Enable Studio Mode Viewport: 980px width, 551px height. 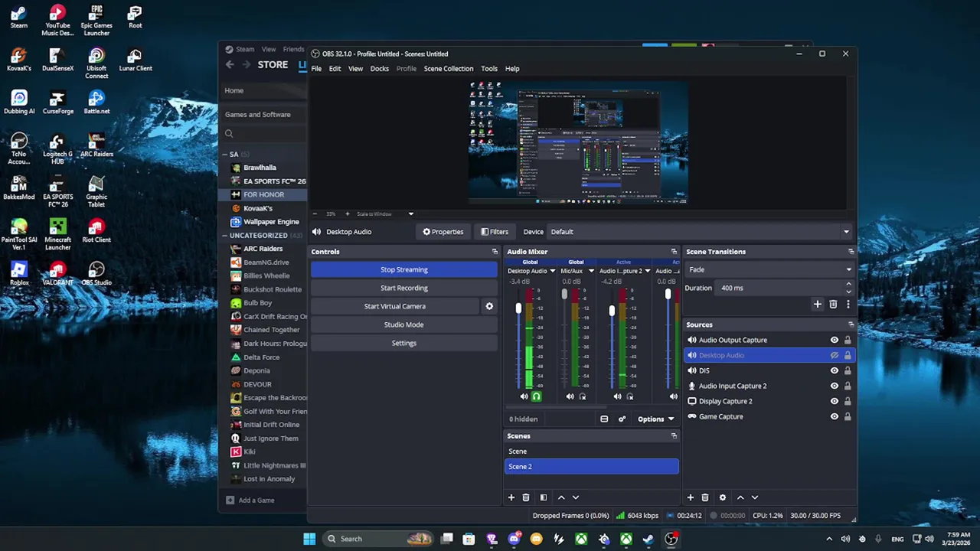pos(404,324)
